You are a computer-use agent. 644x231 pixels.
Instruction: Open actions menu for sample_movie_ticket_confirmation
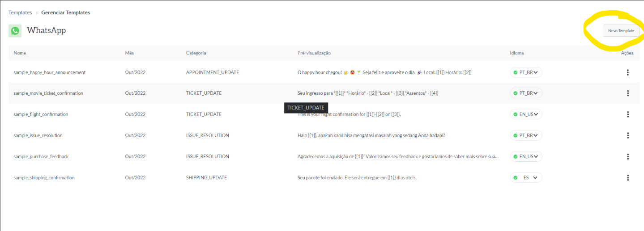click(x=628, y=93)
